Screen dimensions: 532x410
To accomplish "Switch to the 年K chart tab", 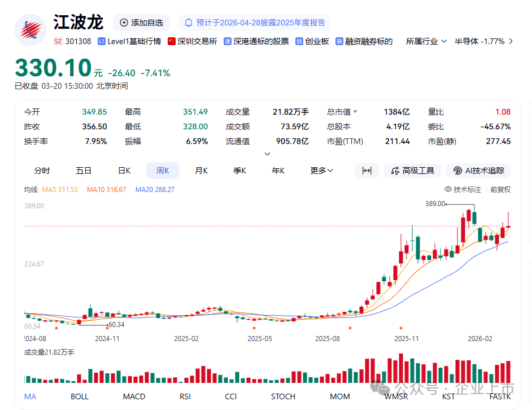I will 278,171.
